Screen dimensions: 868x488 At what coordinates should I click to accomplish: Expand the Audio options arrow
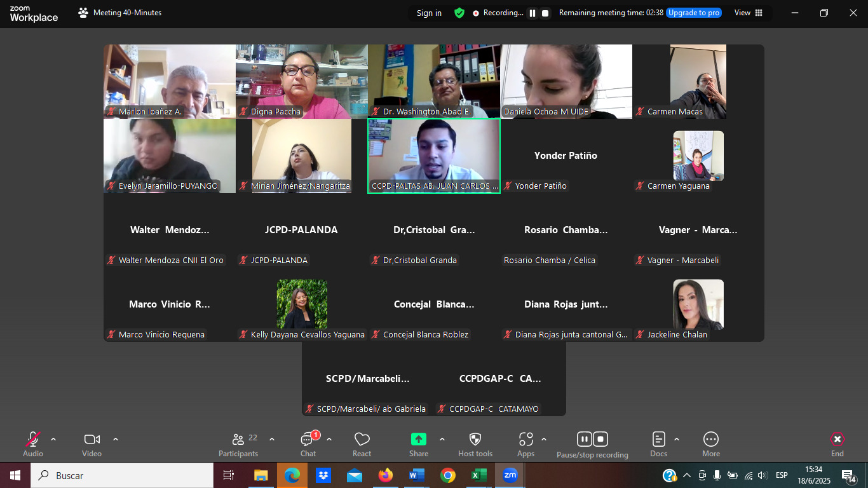click(53, 439)
